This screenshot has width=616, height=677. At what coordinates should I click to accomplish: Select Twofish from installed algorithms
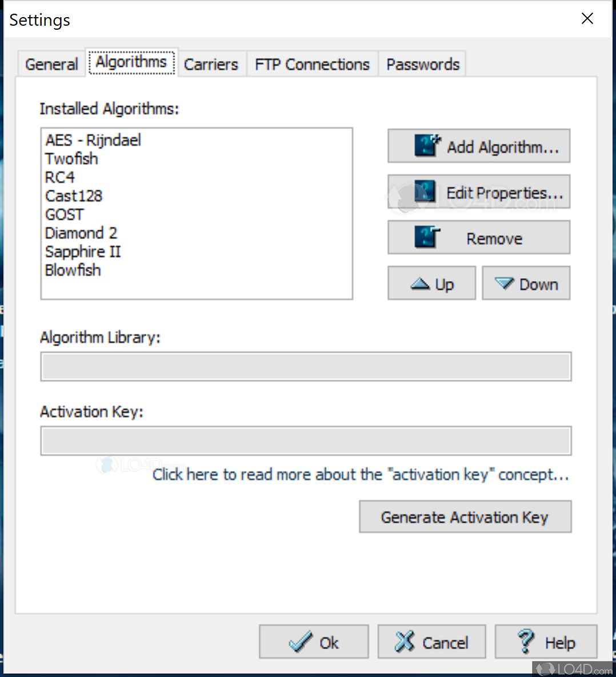click(x=72, y=159)
